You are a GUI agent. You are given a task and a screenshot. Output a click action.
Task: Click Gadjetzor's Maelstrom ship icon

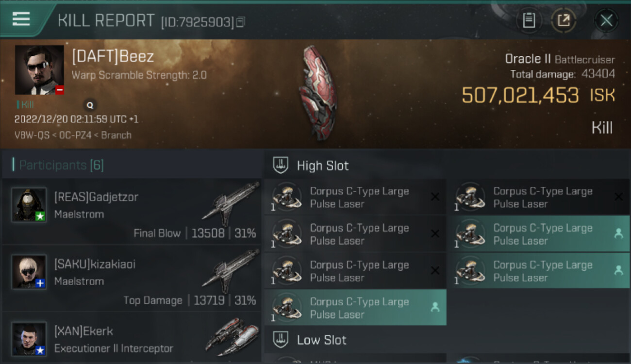[x=232, y=204]
